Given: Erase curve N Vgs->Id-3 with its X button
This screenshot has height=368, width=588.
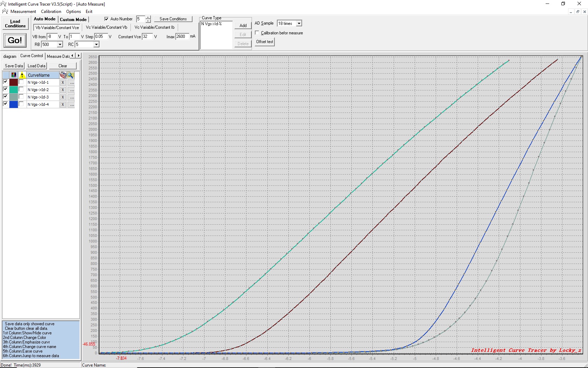Looking at the screenshot, I should tap(63, 97).
